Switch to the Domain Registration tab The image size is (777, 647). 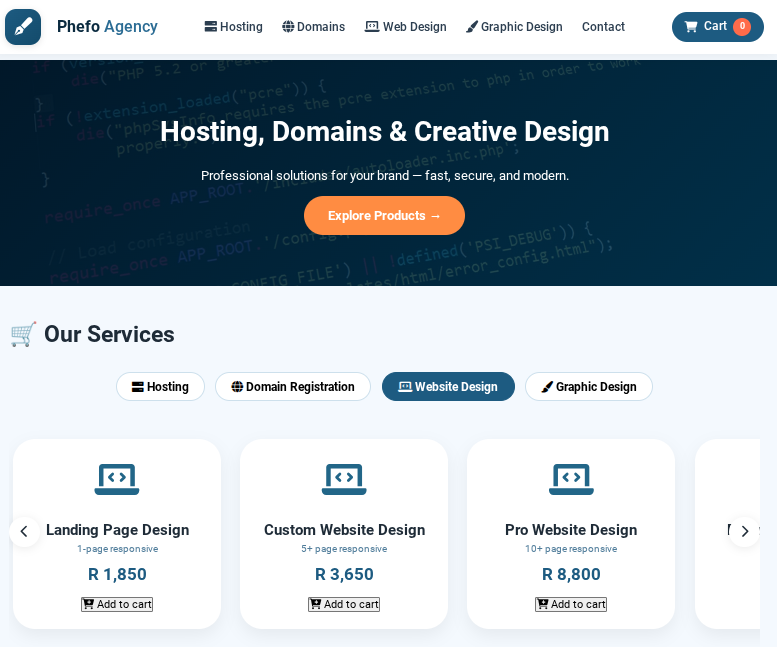click(292, 386)
